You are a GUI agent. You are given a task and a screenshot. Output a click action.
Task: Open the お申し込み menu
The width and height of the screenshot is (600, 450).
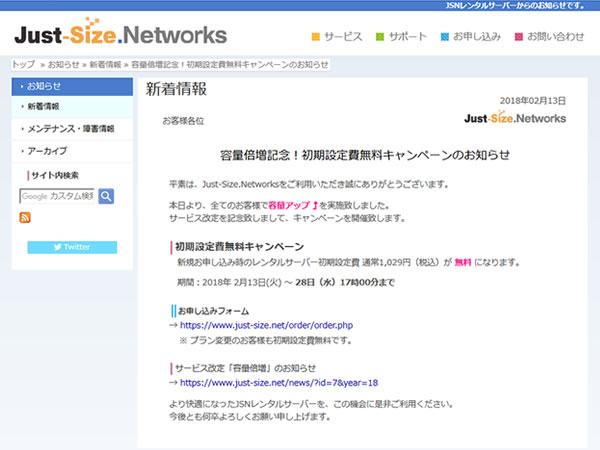click(x=477, y=37)
